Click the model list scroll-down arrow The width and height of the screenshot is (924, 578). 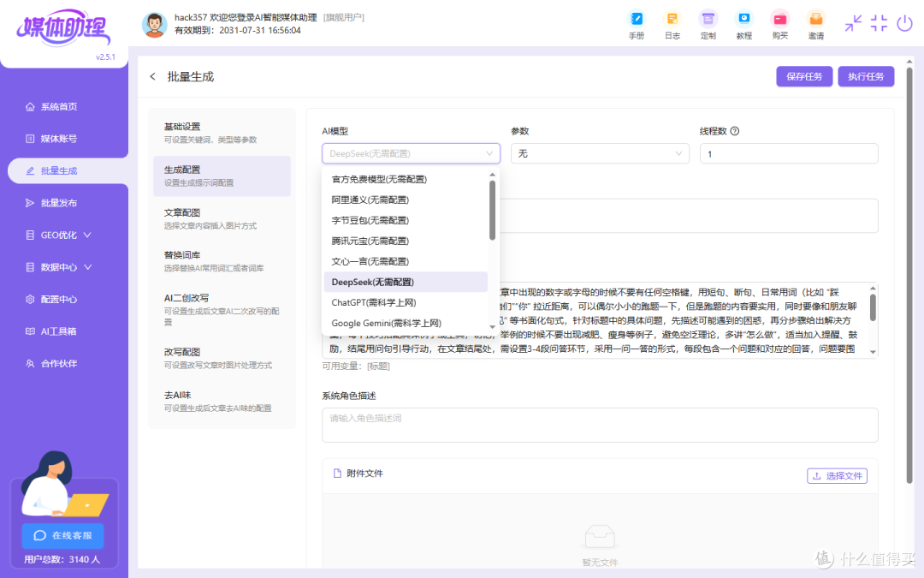(x=492, y=327)
